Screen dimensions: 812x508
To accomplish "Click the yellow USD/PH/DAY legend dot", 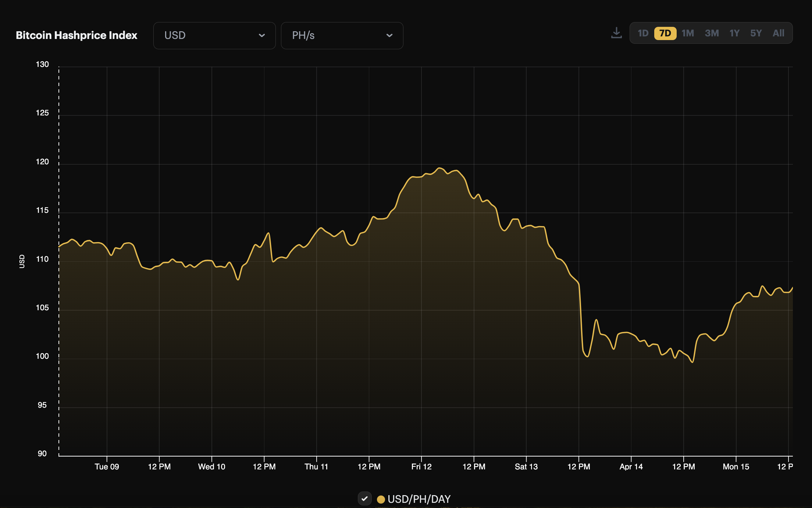I will point(381,499).
